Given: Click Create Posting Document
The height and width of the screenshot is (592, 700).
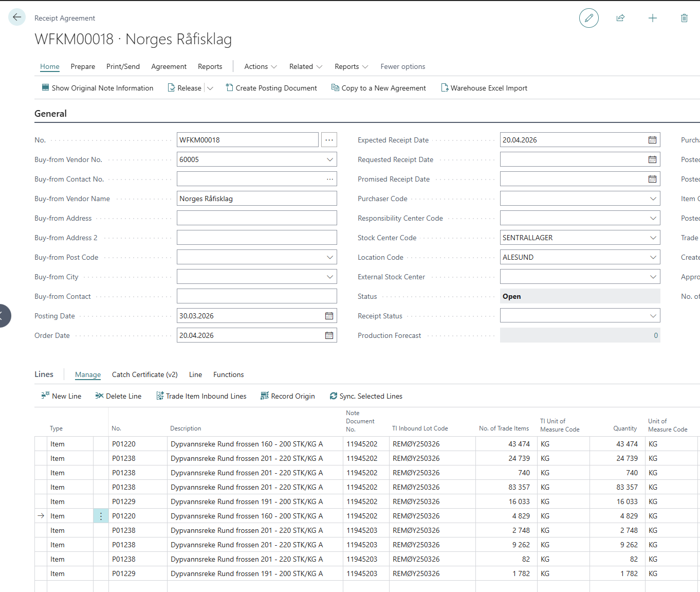Looking at the screenshot, I should 271,88.
